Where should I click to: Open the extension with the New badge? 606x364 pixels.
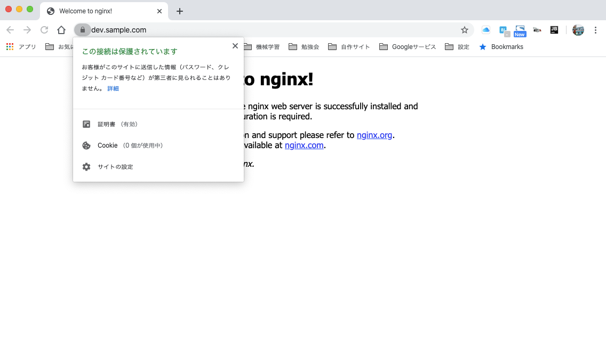click(x=520, y=30)
